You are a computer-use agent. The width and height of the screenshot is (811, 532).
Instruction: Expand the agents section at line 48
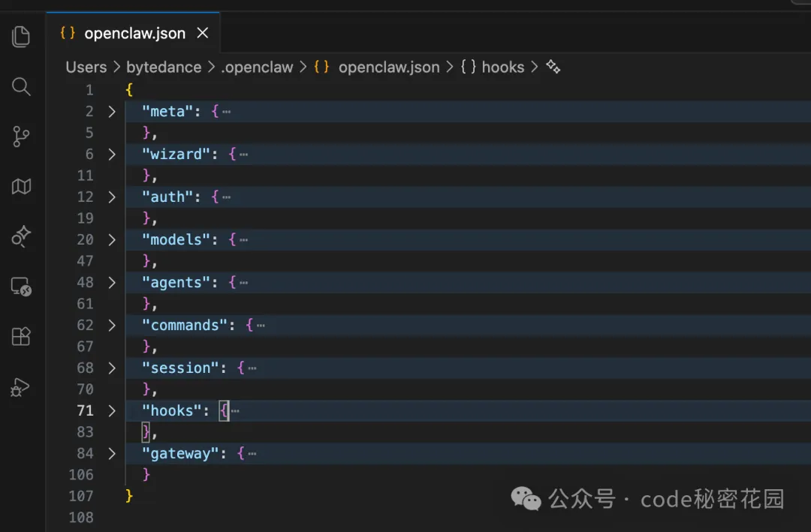[111, 282]
